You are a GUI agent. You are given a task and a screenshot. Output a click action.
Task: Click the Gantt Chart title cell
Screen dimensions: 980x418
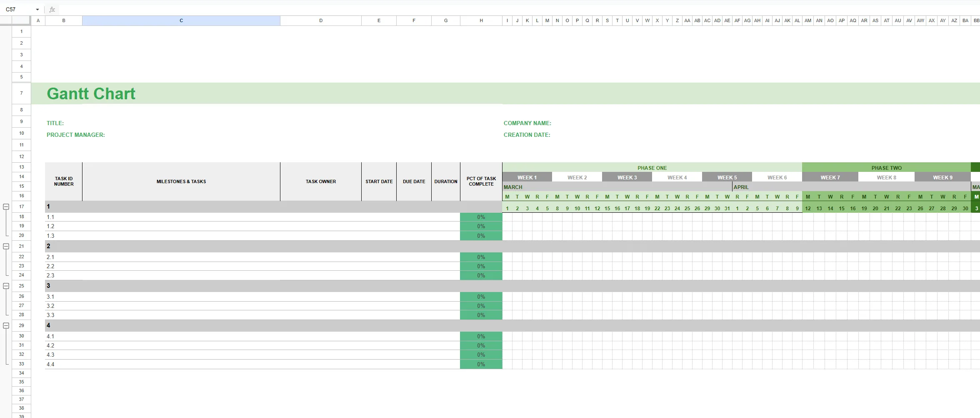(91, 93)
